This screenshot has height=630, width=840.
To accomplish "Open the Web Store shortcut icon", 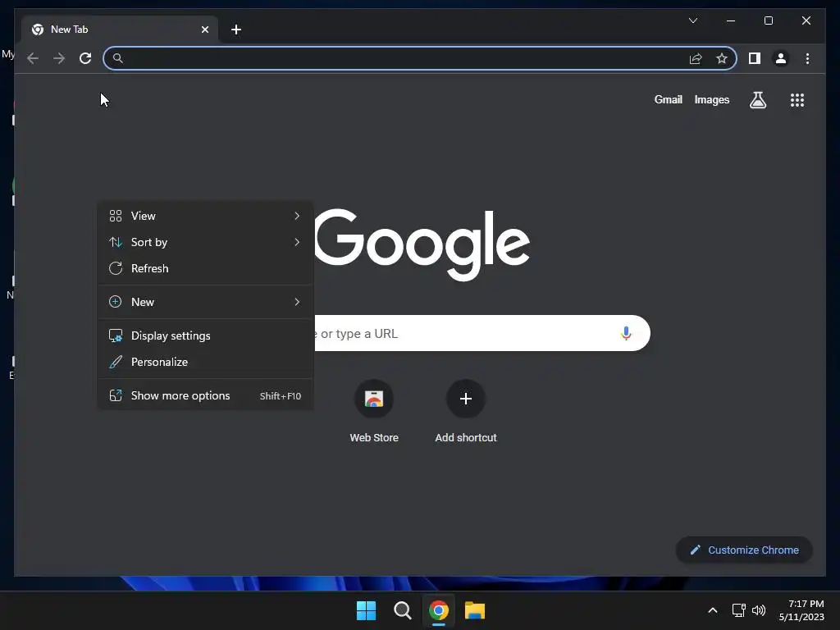I will point(374,399).
